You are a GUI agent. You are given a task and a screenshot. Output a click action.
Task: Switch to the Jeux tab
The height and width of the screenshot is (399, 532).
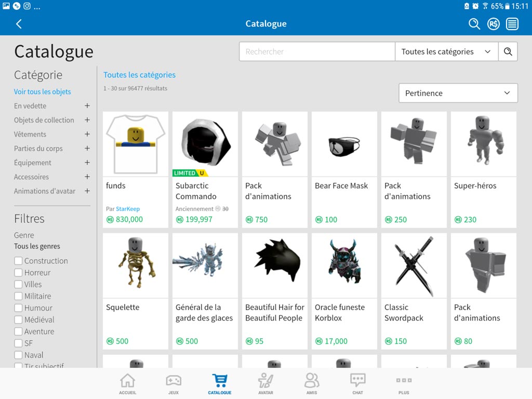[174, 384]
